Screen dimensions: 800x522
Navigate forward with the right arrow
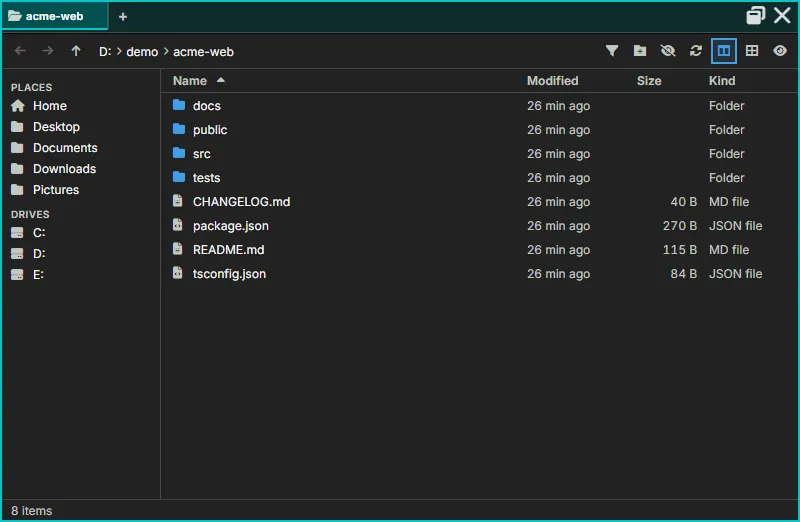point(48,51)
